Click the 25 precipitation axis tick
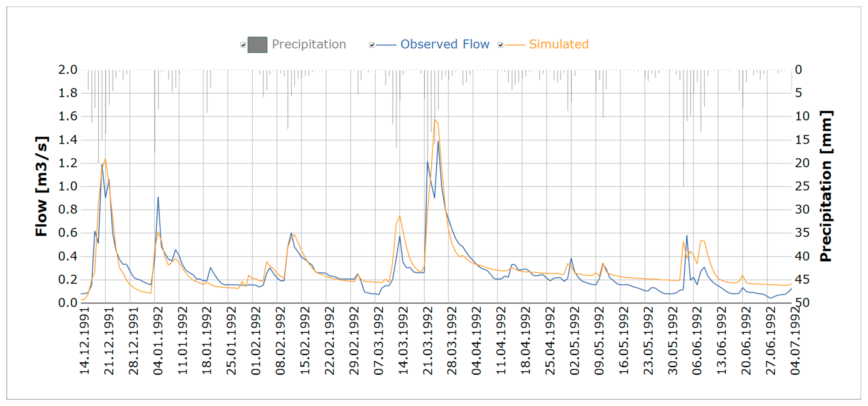868x406 pixels. [802, 186]
